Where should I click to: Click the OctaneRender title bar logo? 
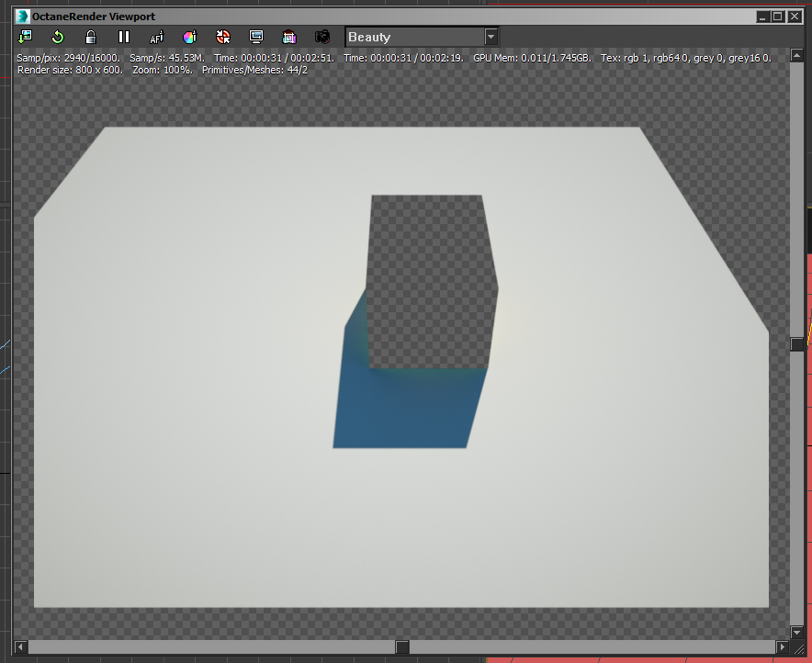coord(22,17)
